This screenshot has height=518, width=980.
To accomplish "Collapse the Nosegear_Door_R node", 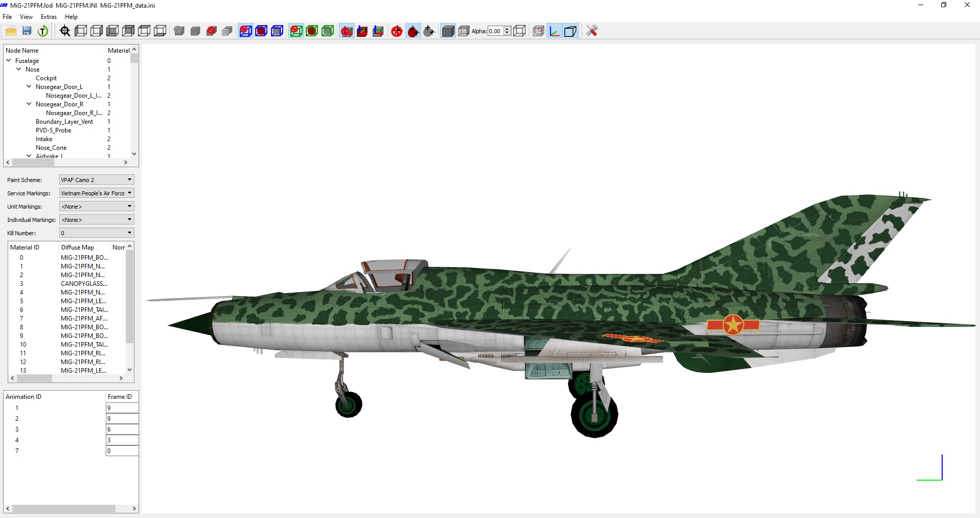I will [29, 104].
